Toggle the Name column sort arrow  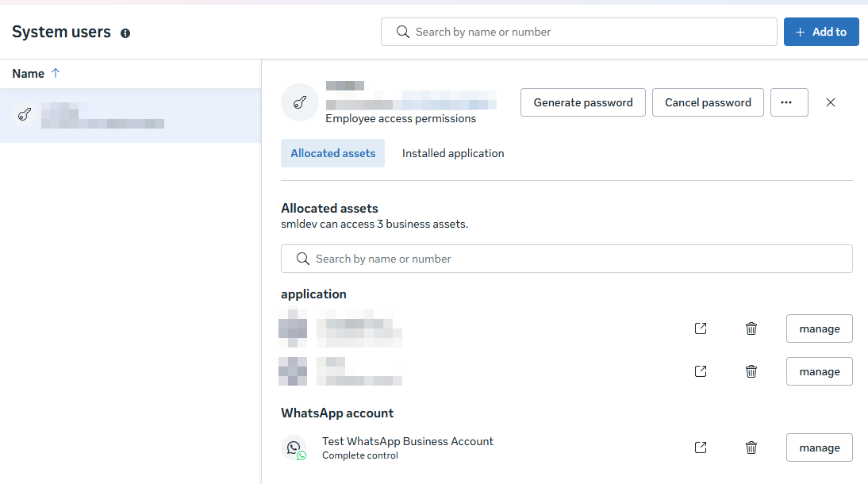point(56,73)
